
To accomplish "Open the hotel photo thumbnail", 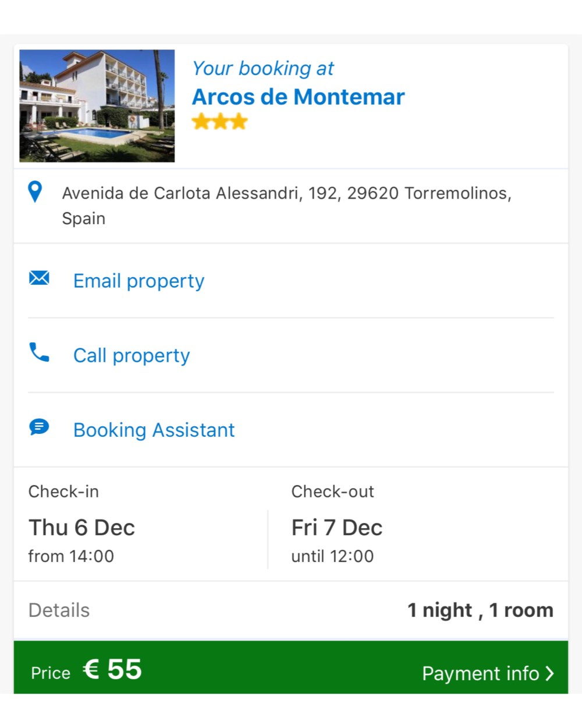I will point(97,105).
